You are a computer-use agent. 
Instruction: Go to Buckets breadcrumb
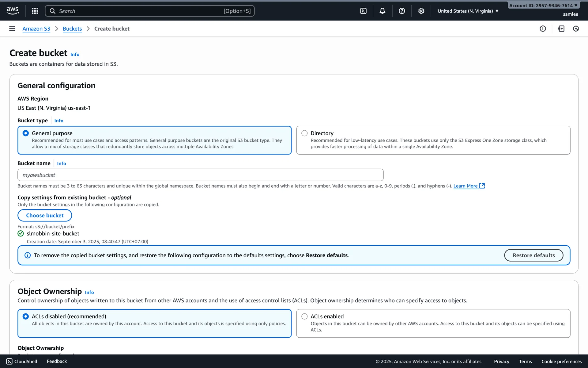(x=72, y=29)
